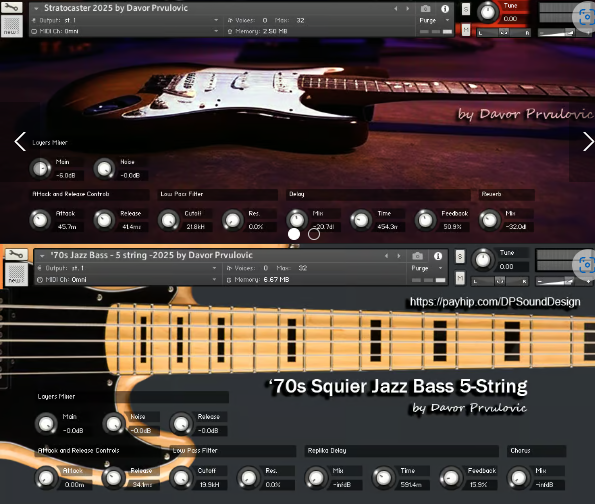This screenshot has height=504, width=595.
Task: Select the second hollow slide indicator dot
Action: click(314, 234)
